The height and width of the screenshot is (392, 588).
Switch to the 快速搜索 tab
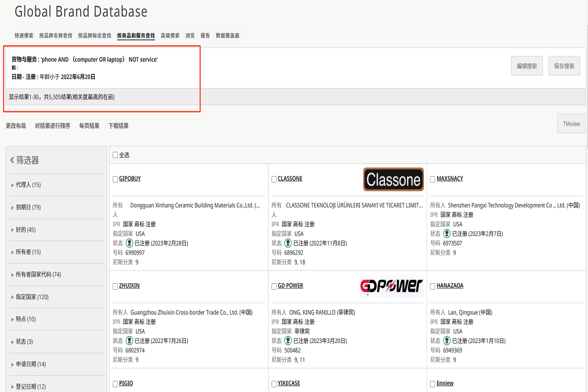click(x=24, y=36)
